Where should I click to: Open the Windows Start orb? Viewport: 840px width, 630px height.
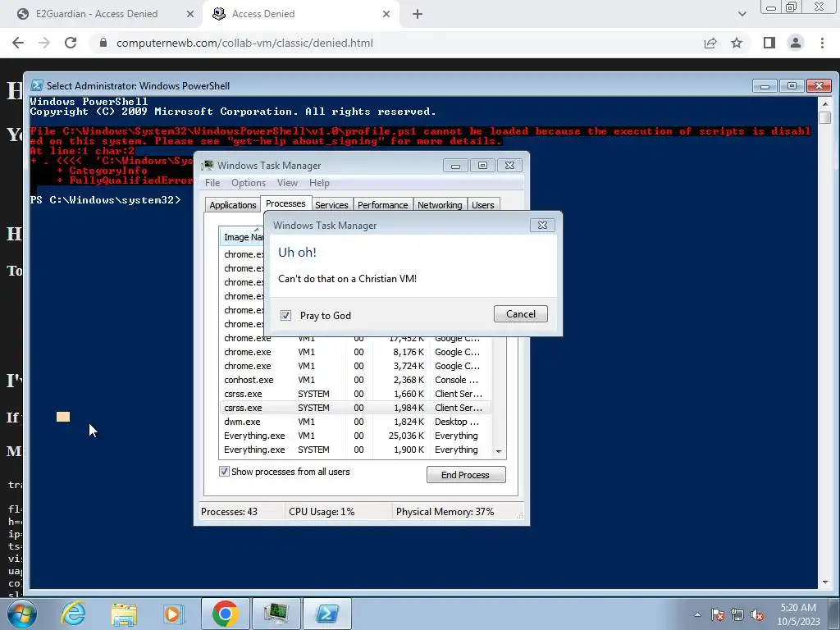(x=22, y=614)
